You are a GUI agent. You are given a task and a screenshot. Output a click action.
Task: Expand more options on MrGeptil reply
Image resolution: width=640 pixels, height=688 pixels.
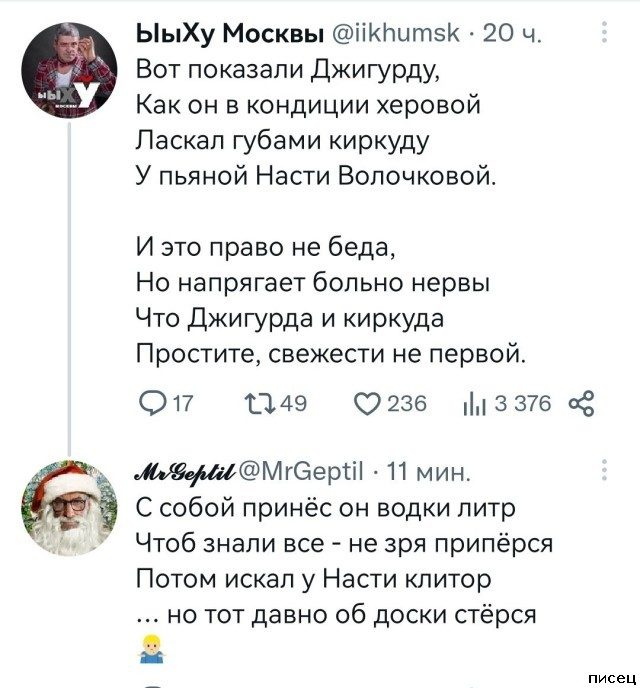(x=604, y=468)
